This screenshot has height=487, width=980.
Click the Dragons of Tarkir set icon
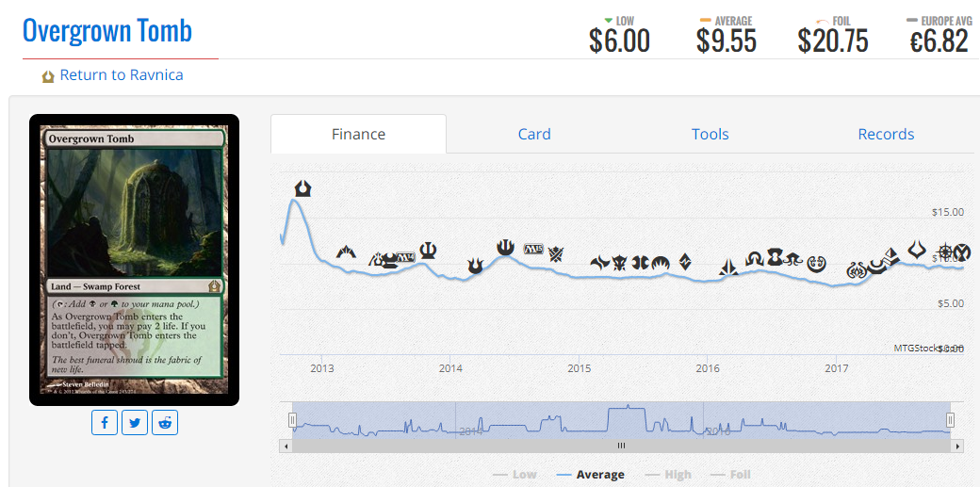click(x=619, y=262)
